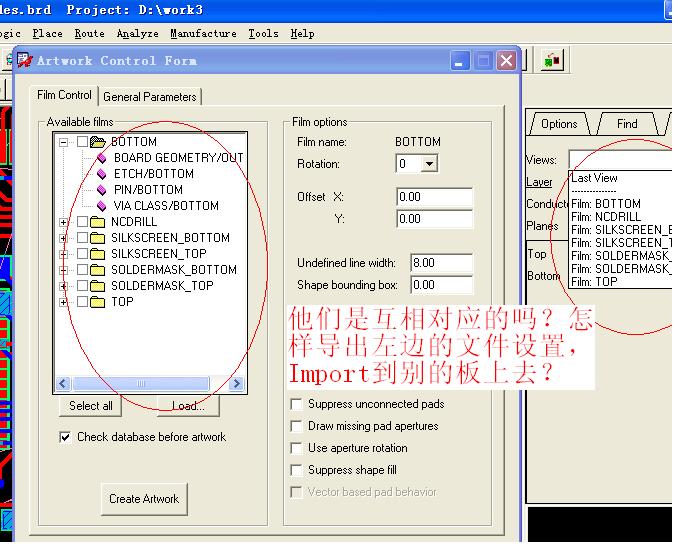This screenshot has height=544, width=674.
Task: Click the SILKSCREEN_BOTTOM folder icon
Action: coord(98,238)
